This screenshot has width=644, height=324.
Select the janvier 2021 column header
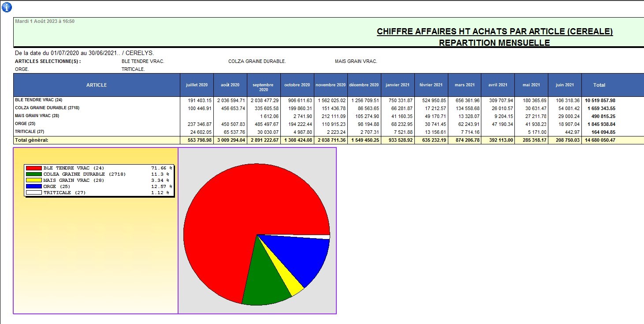click(398, 85)
